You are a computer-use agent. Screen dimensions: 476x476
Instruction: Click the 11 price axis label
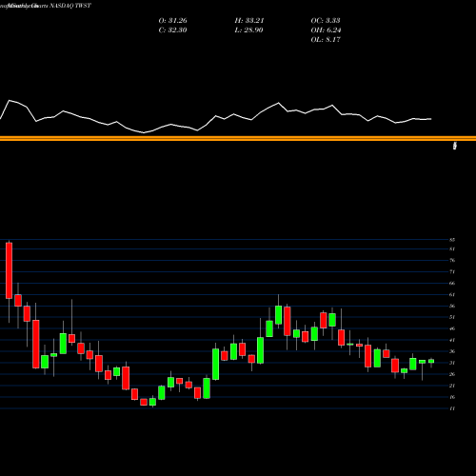click(452, 408)
